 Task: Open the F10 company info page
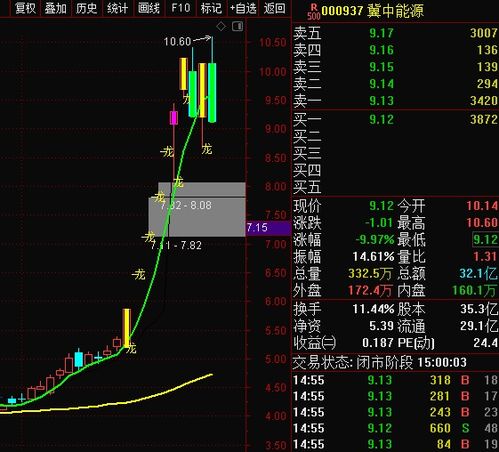pos(180,8)
